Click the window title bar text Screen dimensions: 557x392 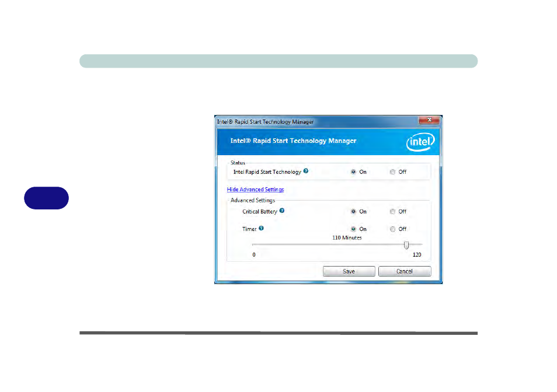(265, 122)
